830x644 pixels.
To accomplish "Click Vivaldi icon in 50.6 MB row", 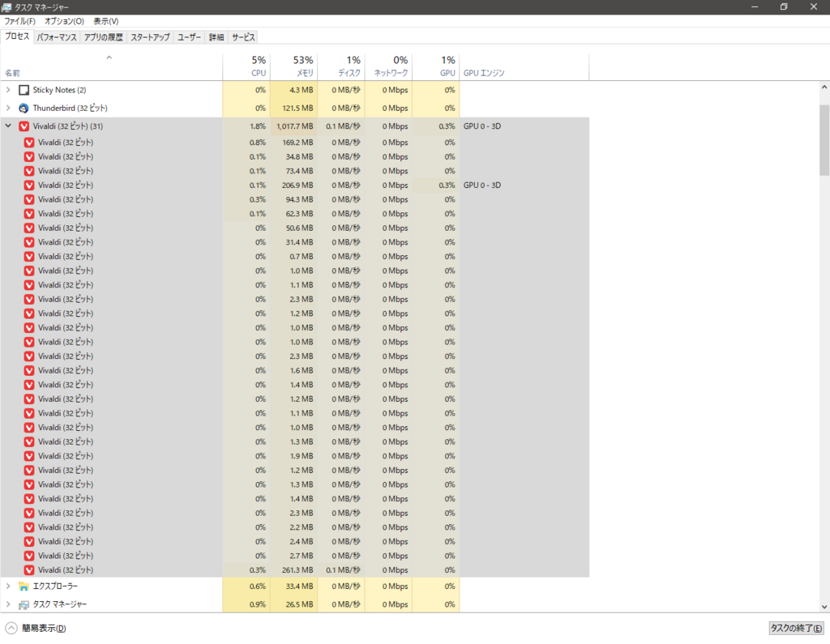I will (29, 228).
